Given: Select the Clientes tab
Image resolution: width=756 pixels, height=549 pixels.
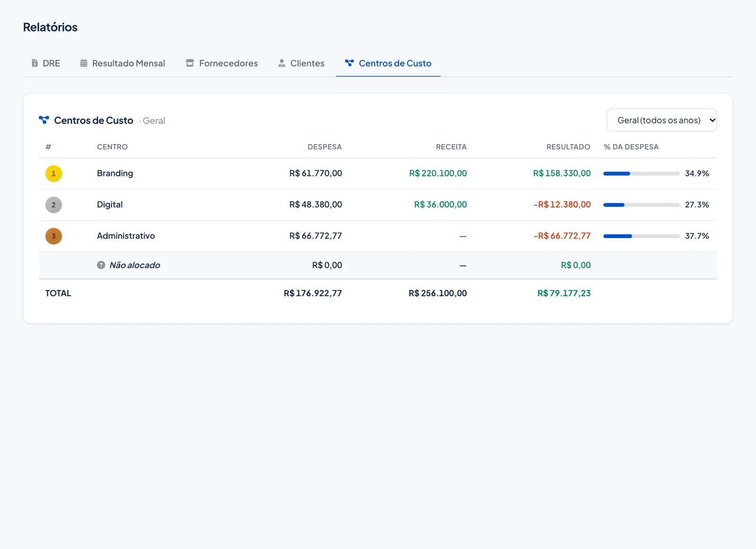Looking at the screenshot, I should pyautogui.click(x=301, y=63).
